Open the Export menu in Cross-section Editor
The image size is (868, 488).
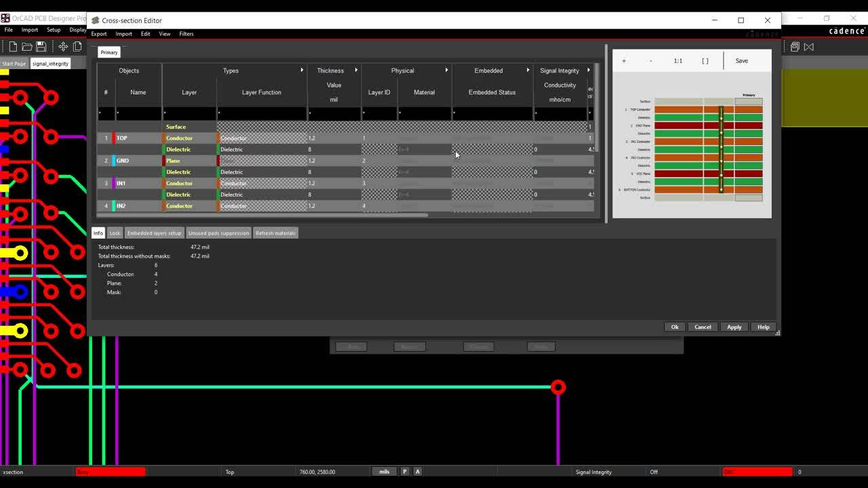(99, 34)
